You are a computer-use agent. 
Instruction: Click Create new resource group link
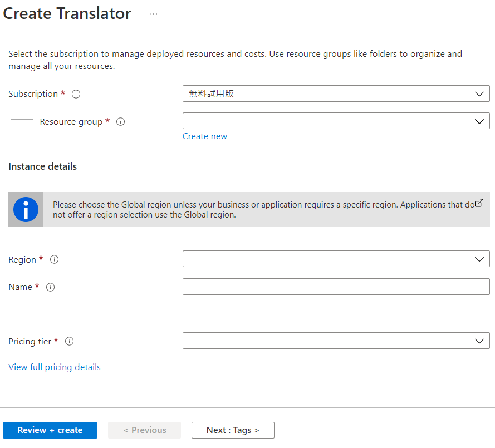pyautogui.click(x=205, y=136)
